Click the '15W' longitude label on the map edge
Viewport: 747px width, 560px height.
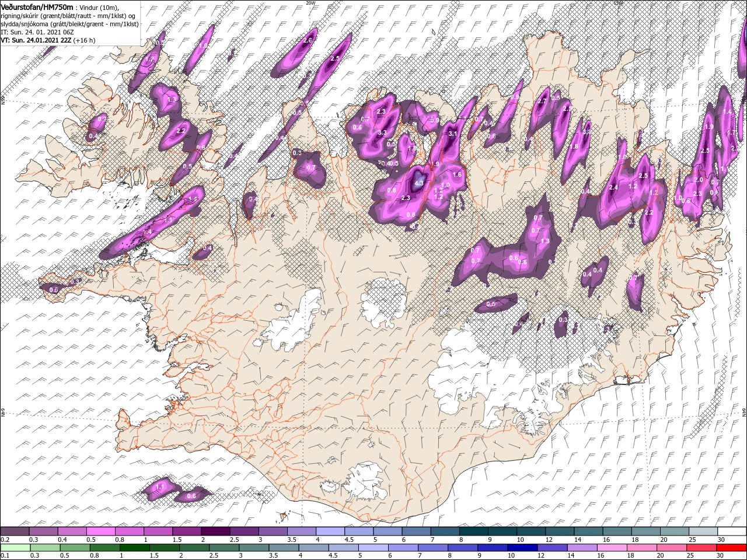coord(618,3)
